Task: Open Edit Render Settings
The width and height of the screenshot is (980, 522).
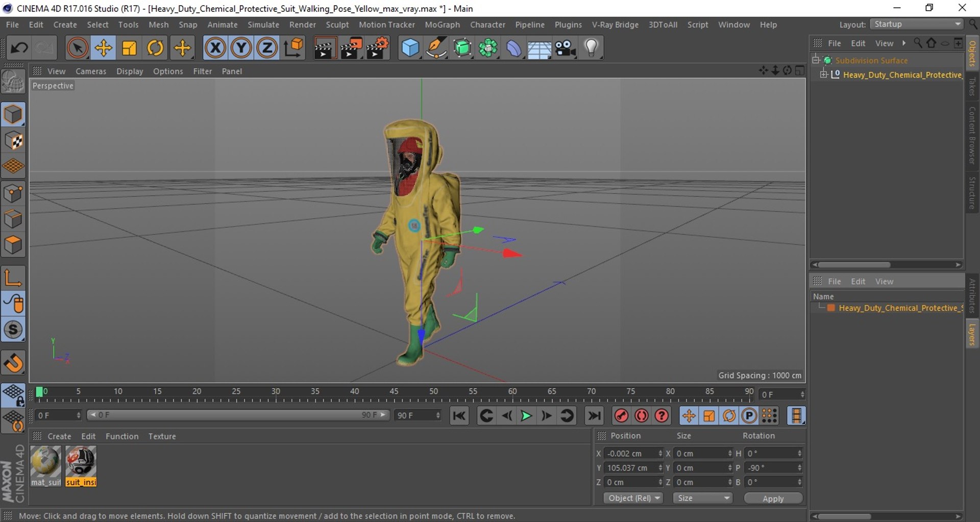Action: (x=378, y=48)
